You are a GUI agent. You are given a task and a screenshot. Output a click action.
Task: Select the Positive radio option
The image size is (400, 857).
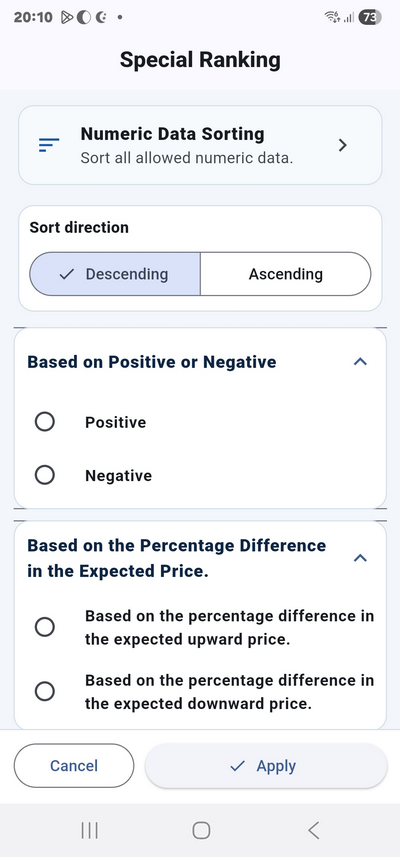(x=44, y=422)
